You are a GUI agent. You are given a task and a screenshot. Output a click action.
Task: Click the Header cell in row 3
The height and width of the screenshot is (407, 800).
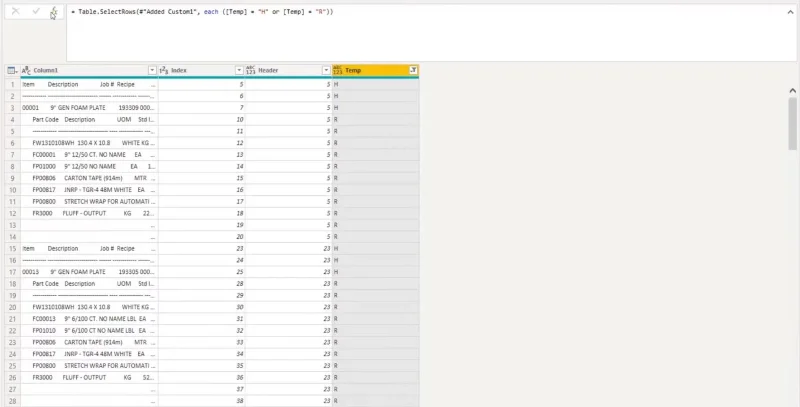(288, 108)
